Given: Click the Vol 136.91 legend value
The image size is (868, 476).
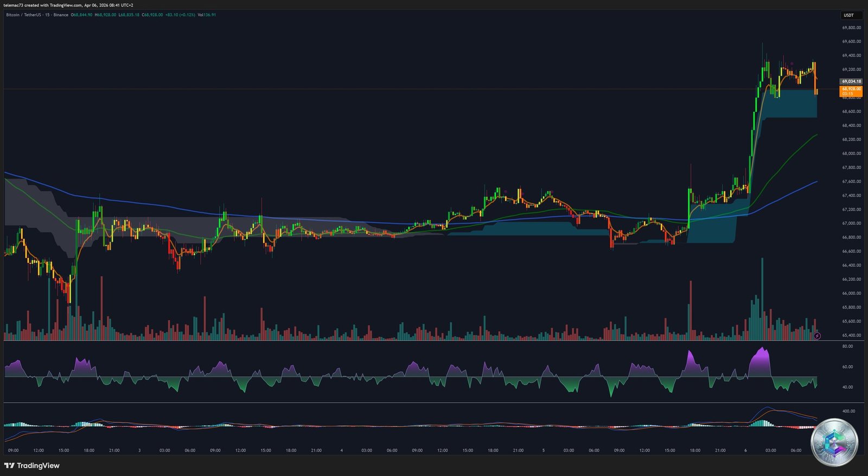Looking at the screenshot, I should click(207, 15).
